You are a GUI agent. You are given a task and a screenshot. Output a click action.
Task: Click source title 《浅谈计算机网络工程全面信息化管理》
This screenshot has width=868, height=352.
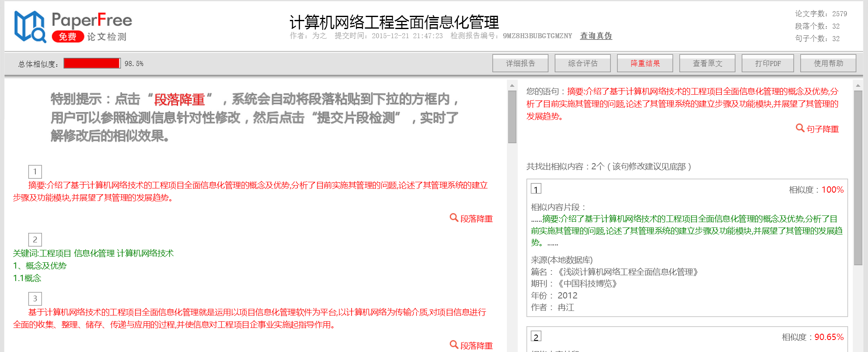[x=627, y=272]
